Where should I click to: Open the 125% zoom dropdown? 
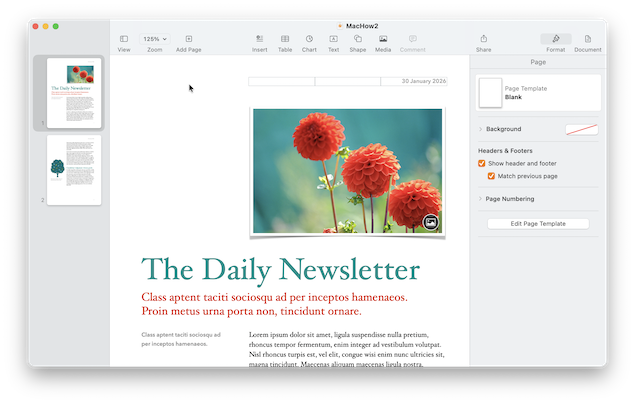coord(155,39)
